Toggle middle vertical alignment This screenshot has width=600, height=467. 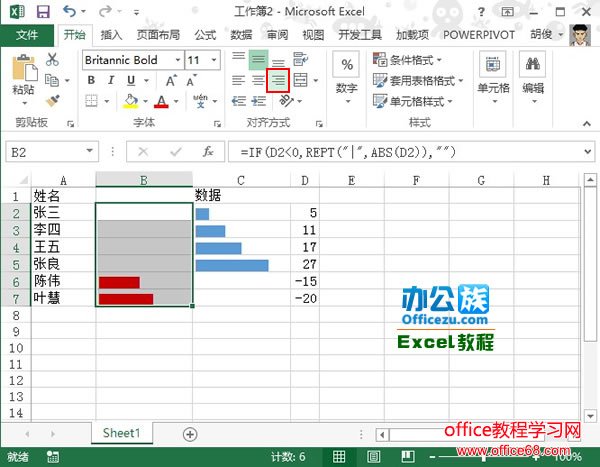(259, 59)
